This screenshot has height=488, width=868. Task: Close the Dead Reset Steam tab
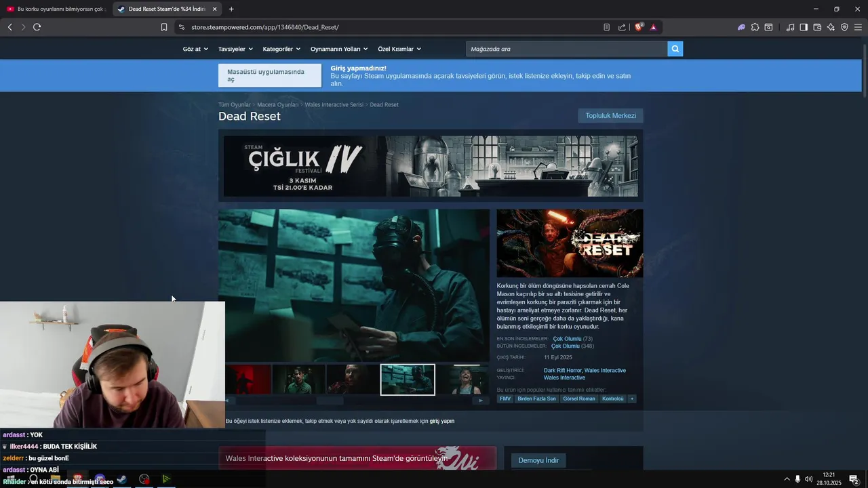point(215,9)
